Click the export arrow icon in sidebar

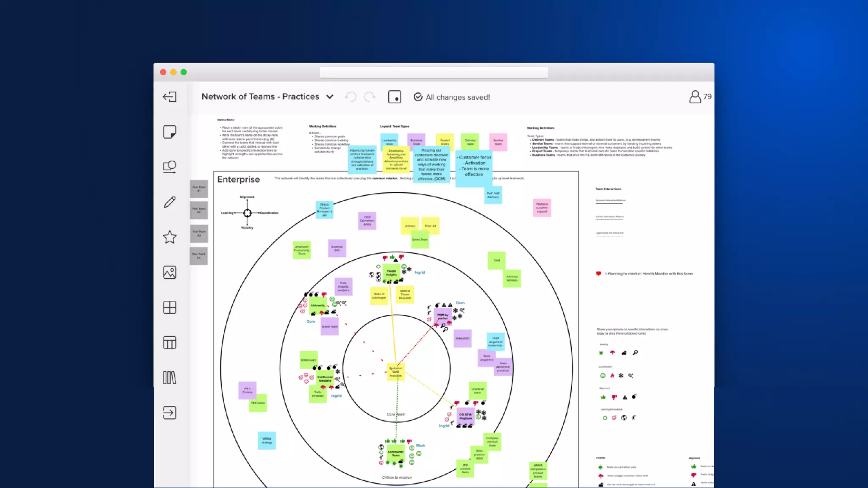pyautogui.click(x=170, y=413)
